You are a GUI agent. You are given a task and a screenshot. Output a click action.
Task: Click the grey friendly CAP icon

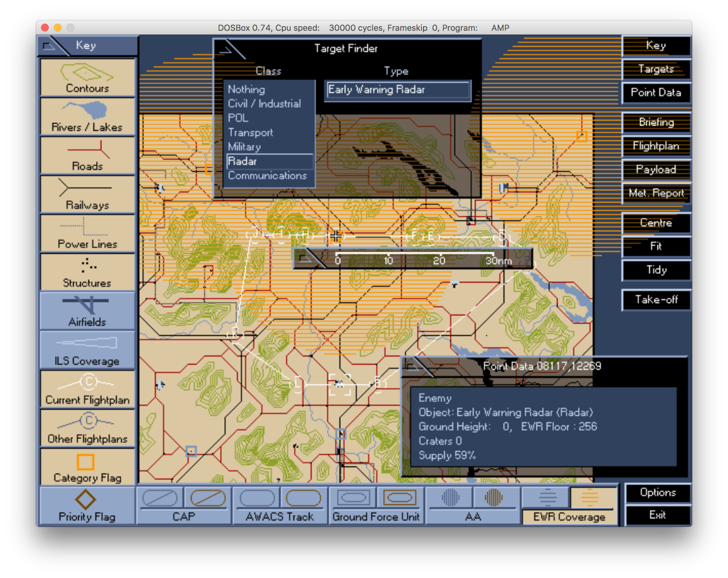point(160,497)
